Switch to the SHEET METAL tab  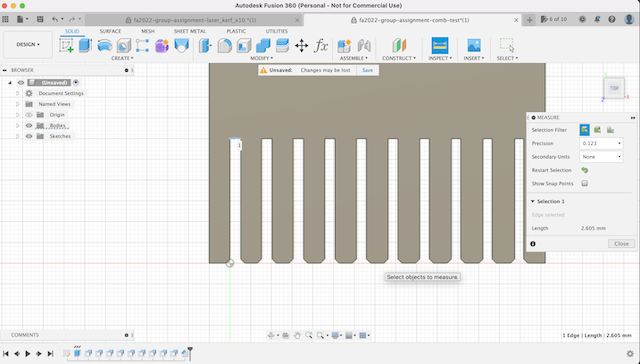coord(190,31)
